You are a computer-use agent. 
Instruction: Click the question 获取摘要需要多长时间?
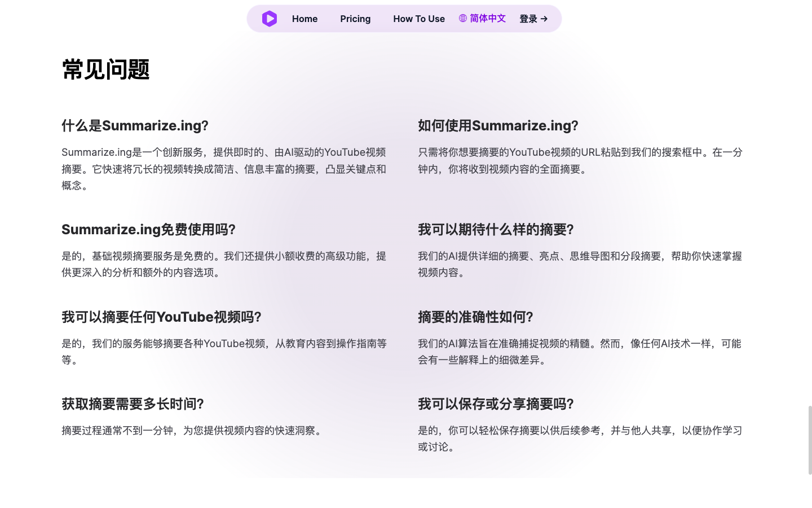[x=133, y=404]
